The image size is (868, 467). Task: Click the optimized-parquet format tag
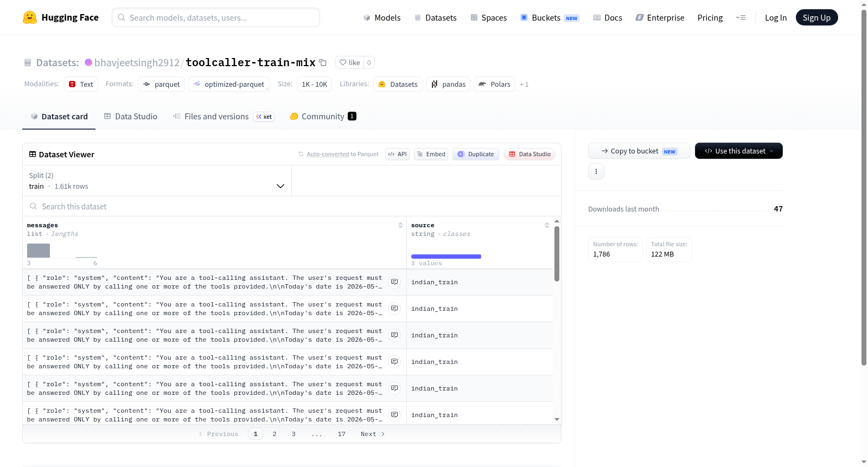pos(229,84)
